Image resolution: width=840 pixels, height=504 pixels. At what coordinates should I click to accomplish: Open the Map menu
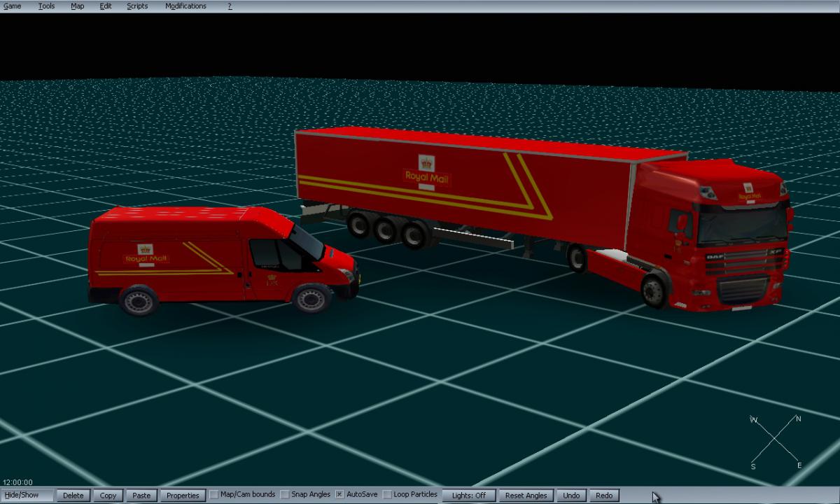click(78, 6)
